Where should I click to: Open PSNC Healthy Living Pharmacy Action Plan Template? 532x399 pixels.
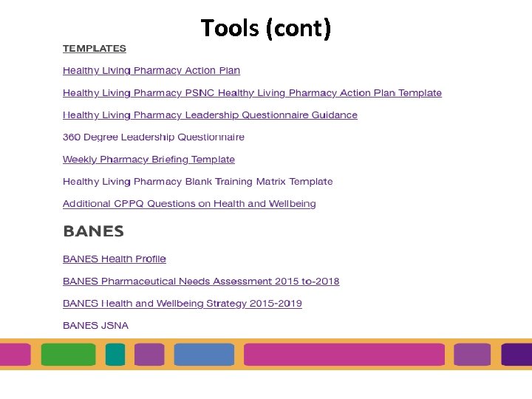[x=252, y=93]
